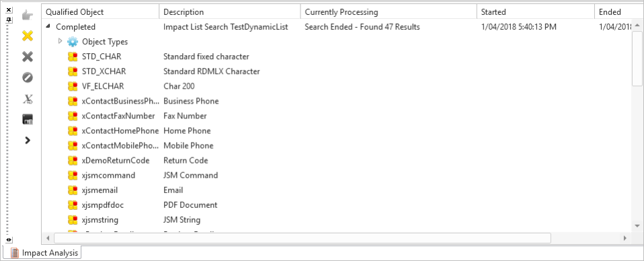Click the gray X toolbar icon
This screenshot has height=261, width=644.
coord(28,57)
